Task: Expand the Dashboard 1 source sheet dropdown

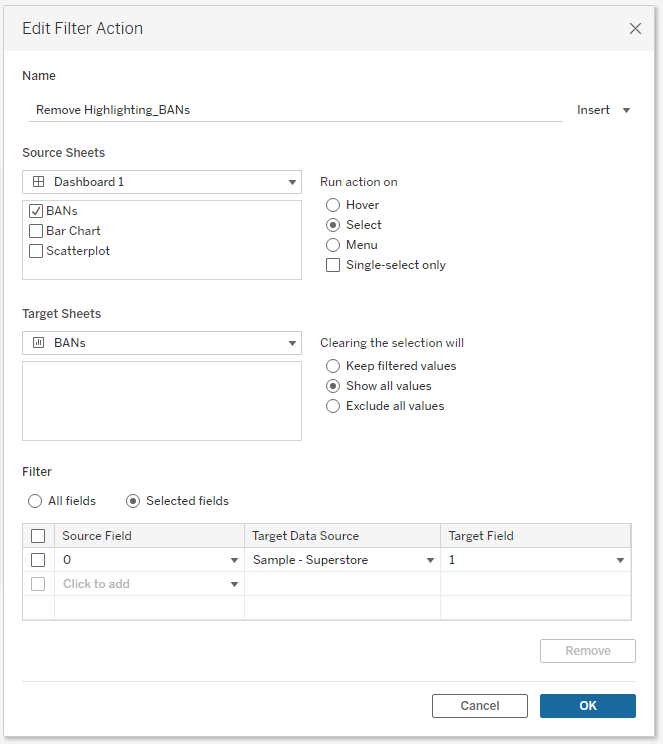Action: click(162, 182)
